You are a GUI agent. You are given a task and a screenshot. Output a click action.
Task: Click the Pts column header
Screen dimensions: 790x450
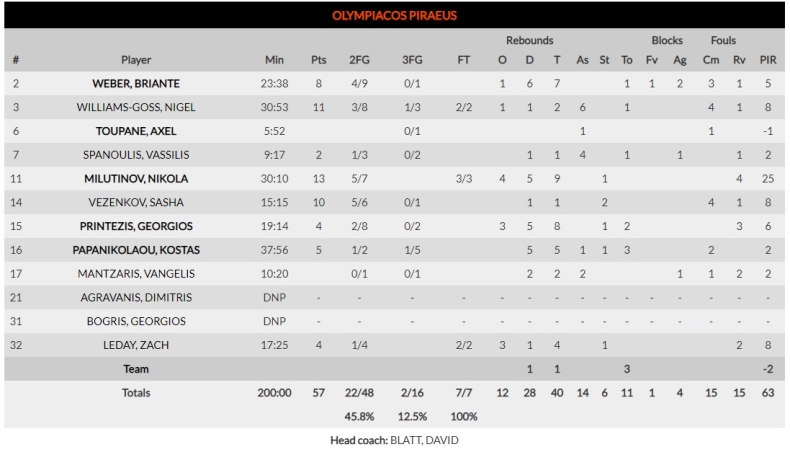319,59
